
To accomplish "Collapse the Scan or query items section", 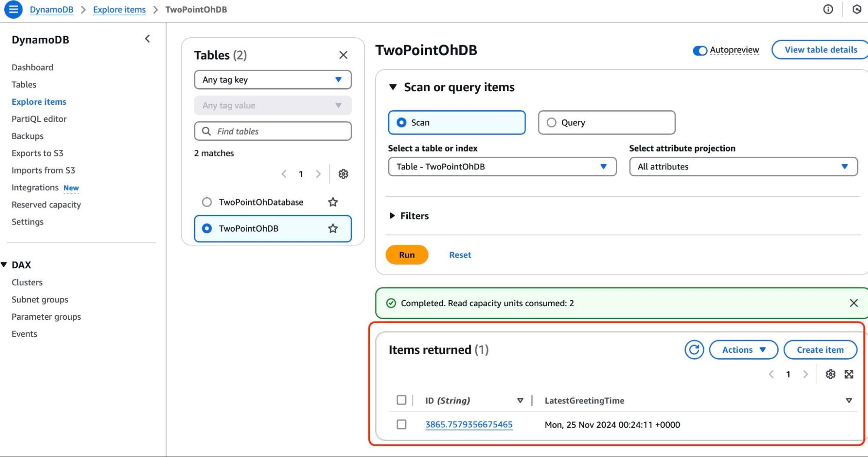I will point(393,87).
